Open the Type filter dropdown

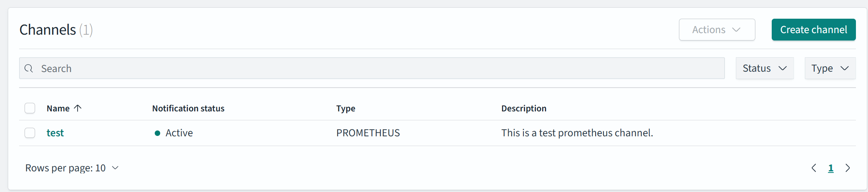(x=830, y=68)
